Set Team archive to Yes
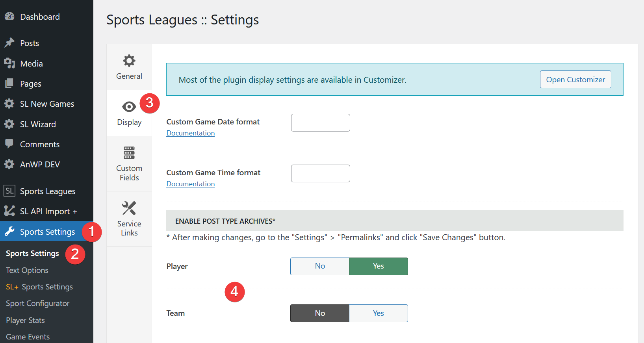This screenshot has width=644, height=343. click(379, 313)
